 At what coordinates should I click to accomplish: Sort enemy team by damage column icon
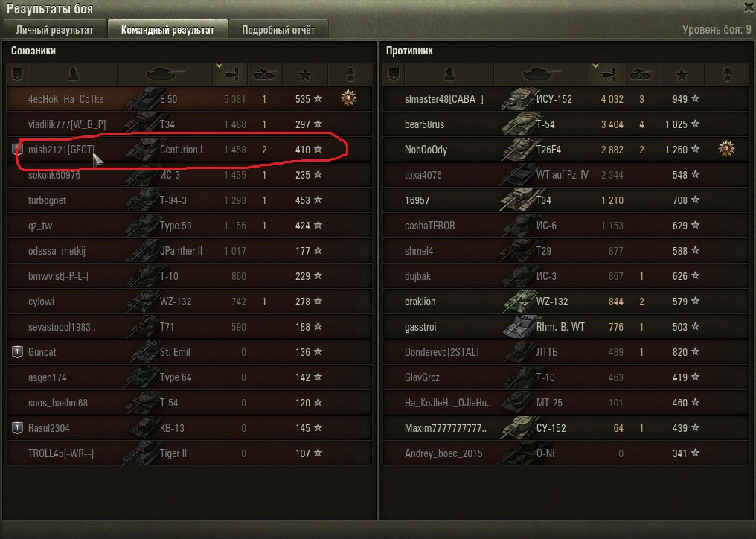(x=607, y=74)
